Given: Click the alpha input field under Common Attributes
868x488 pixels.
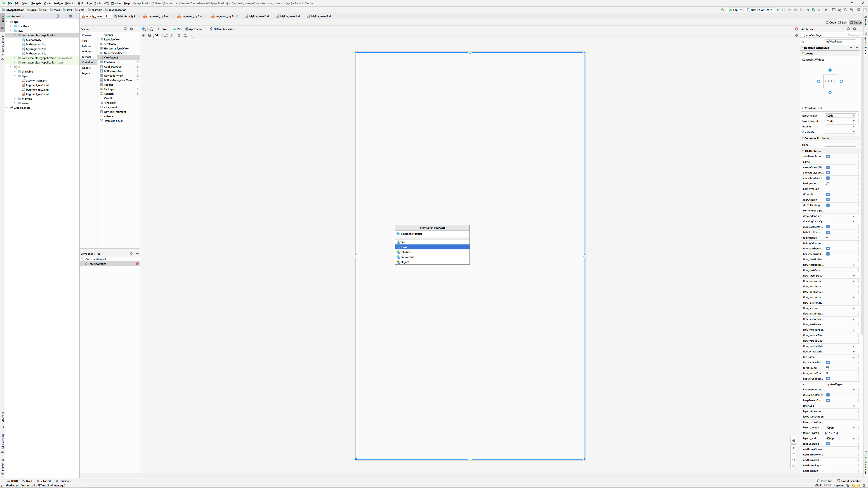Looking at the screenshot, I should [840, 145].
